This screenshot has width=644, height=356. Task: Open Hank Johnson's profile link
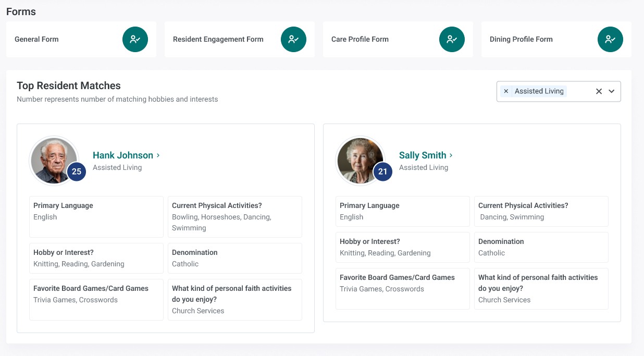[123, 155]
